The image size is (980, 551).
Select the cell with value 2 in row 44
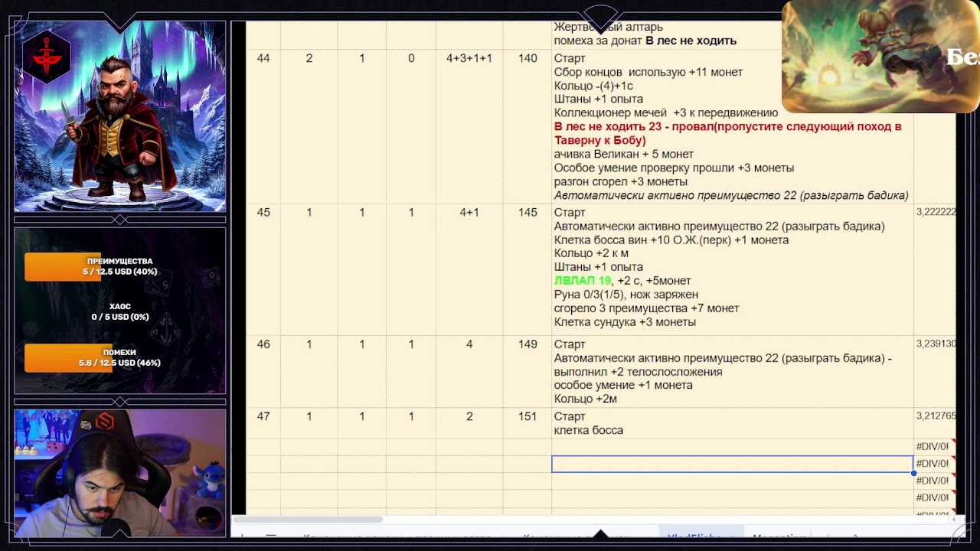[309, 126]
